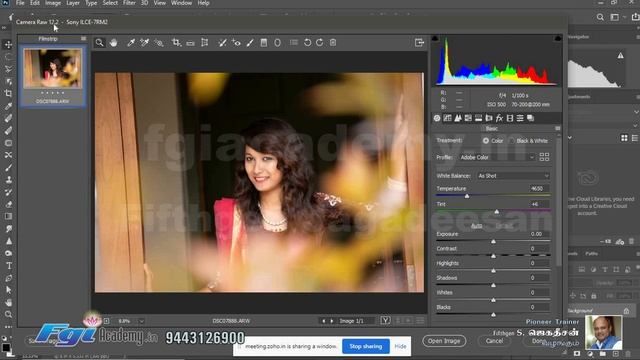
Task: Toggle histogram highlight clipping warning
Action: (x=558, y=38)
